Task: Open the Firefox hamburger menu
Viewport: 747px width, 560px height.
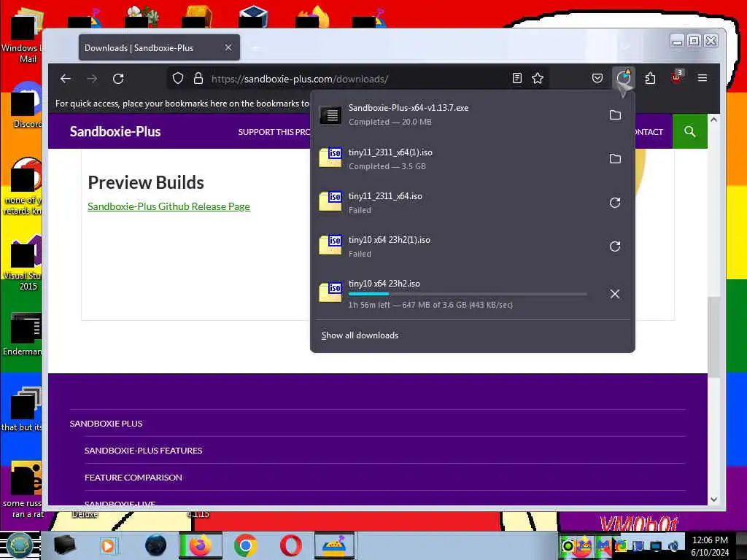Action: click(703, 78)
